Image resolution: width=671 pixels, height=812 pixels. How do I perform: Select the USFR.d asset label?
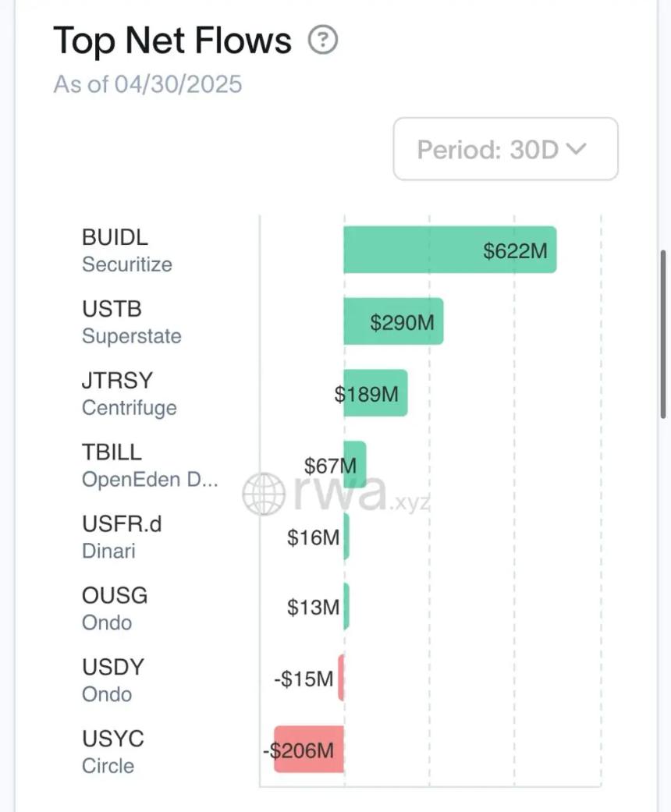(121, 523)
